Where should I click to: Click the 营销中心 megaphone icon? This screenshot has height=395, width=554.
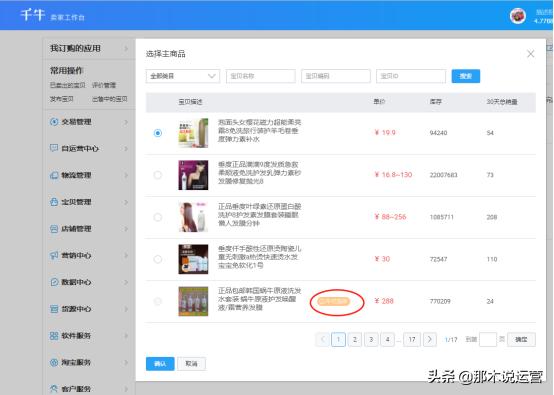tap(54, 255)
